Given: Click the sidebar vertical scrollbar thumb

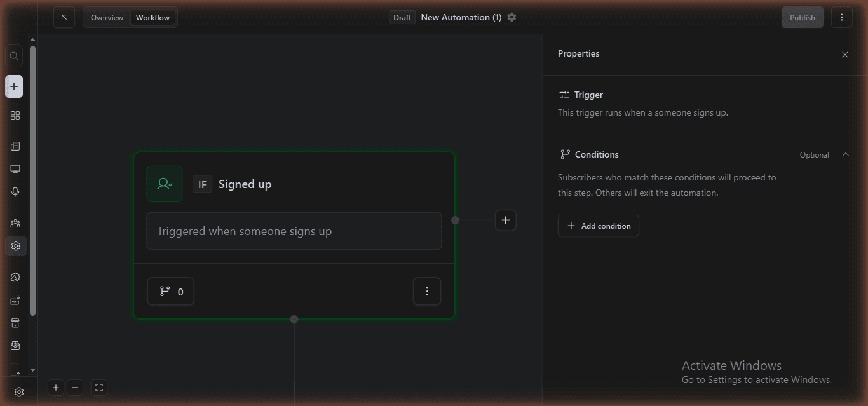Looking at the screenshot, I should pos(32,180).
